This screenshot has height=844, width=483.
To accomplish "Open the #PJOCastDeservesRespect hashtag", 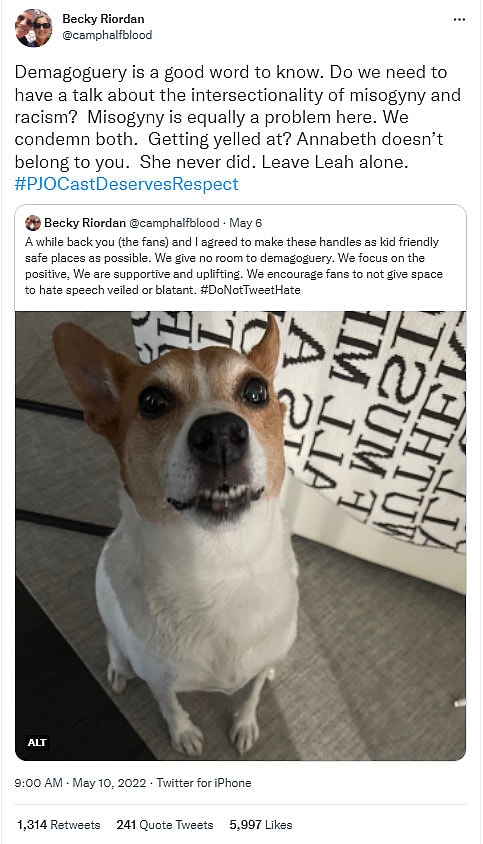I will 127,184.
